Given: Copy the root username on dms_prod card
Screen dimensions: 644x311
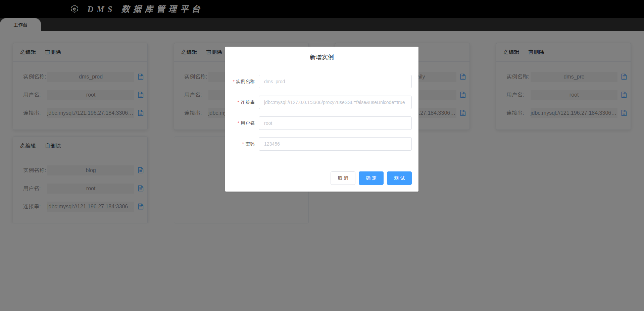Looking at the screenshot, I should coord(141,95).
